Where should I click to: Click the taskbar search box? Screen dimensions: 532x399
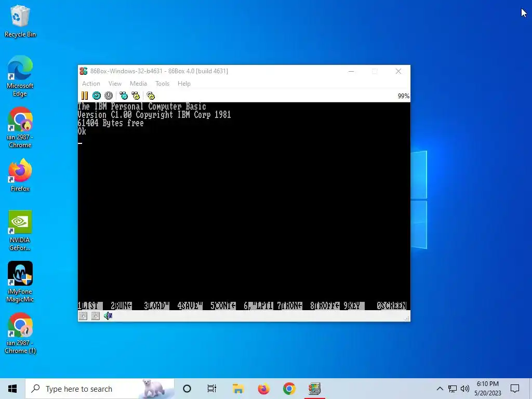[x=100, y=389]
